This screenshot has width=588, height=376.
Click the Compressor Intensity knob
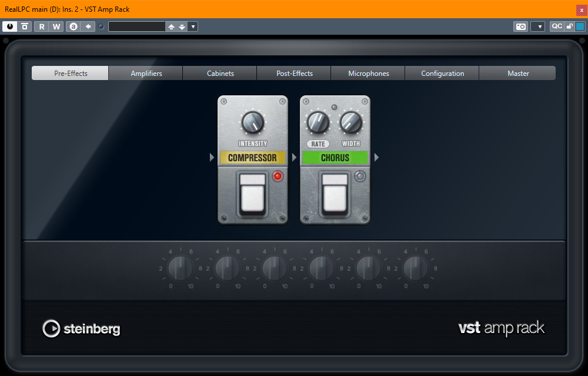[252, 122]
